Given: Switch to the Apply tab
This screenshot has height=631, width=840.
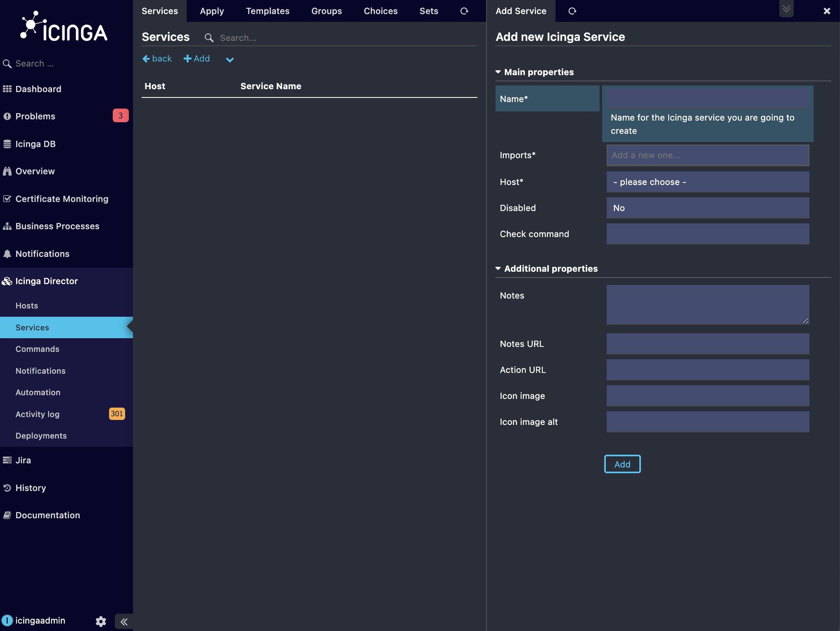Looking at the screenshot, I should 212,11.
